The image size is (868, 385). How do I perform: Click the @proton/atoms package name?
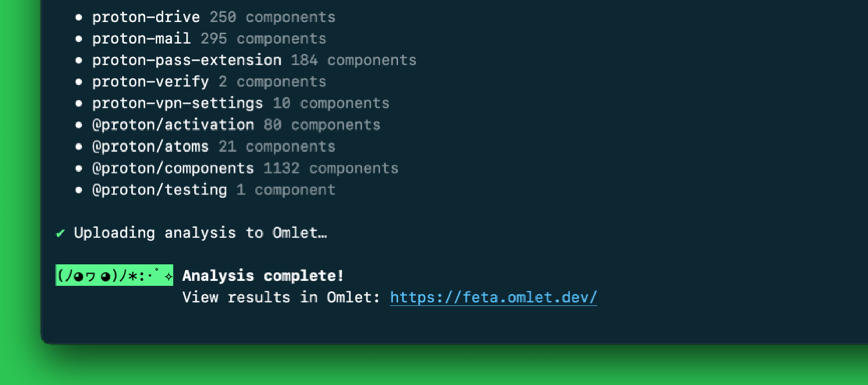[150, 146]
